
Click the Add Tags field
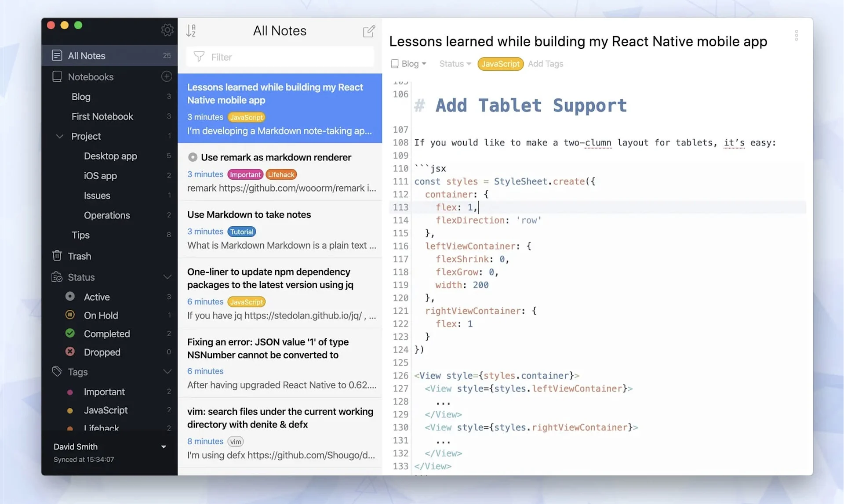(x=545, y=64)
